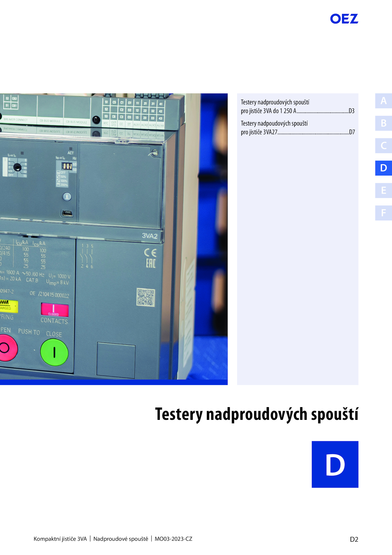The height and width of the screenshot is (555, 392).
Task: Click the EAC marking on the breaker
Action: pos(150,263)
